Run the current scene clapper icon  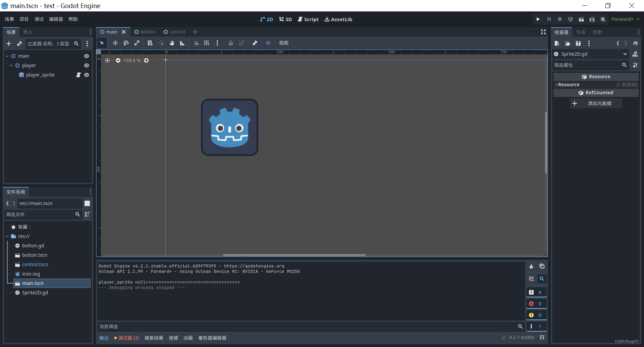click(581, 19)
